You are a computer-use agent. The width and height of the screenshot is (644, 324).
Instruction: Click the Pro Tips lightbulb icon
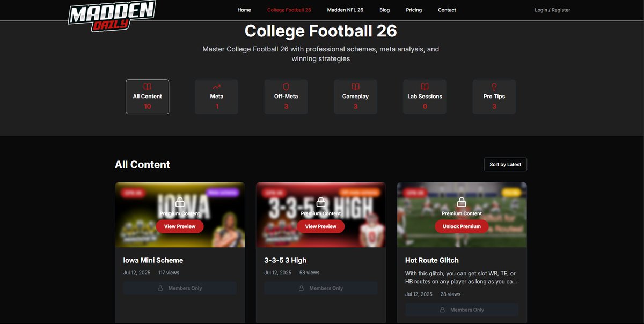(494, 86)
